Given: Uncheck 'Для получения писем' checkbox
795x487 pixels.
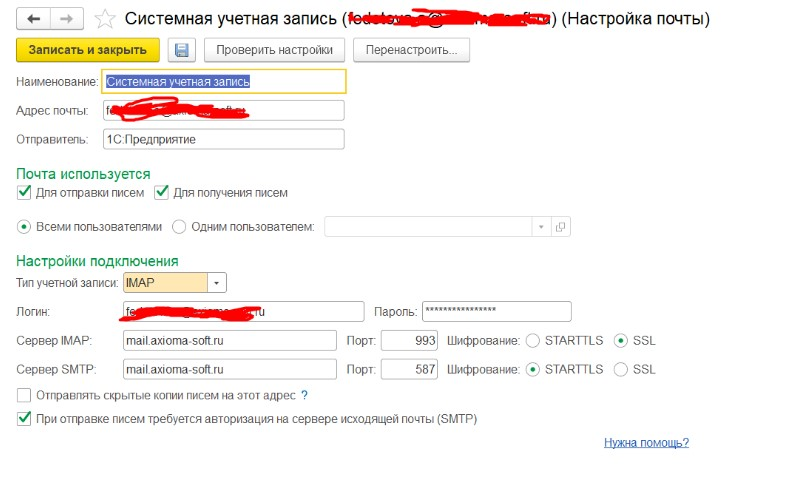Looking at the screenshot, I should [x=161, y=193].
